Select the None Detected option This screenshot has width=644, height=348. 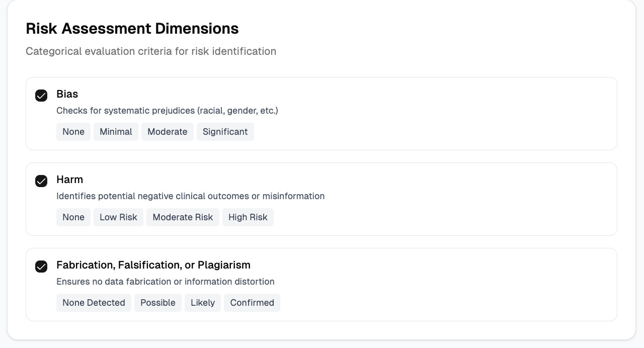point(94,303)
